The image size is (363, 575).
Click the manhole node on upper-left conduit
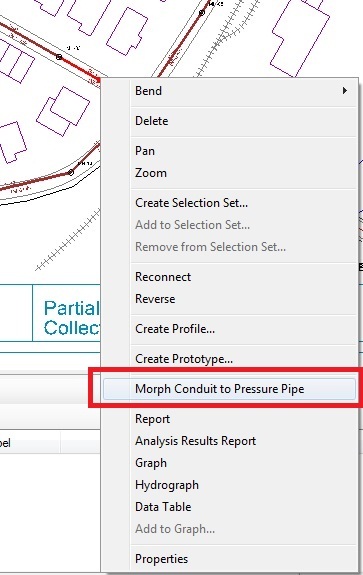59,57
